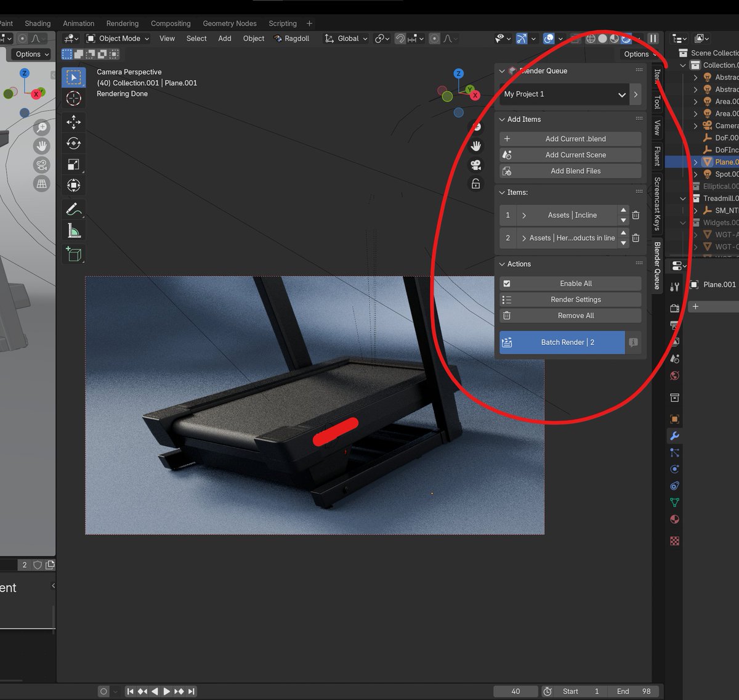Open the viewport Options dropdown at the right
739x700 pixels.
coord(640,54)
